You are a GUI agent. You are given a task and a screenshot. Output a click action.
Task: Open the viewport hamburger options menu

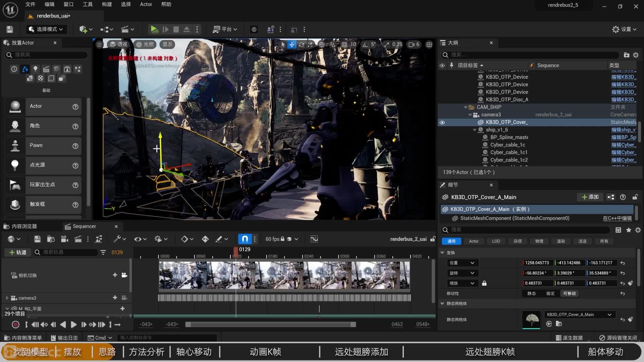click(99, 45)
